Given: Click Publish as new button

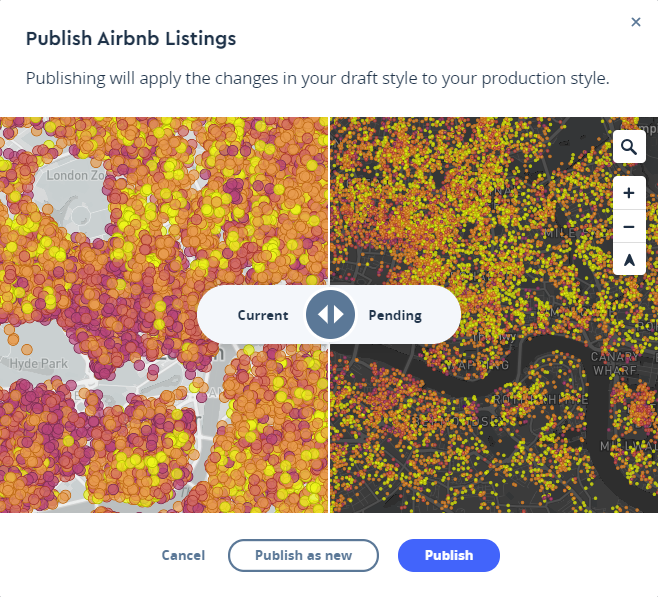Looking at the screenshot, I should pyautogui.click(x=303, y=555).
